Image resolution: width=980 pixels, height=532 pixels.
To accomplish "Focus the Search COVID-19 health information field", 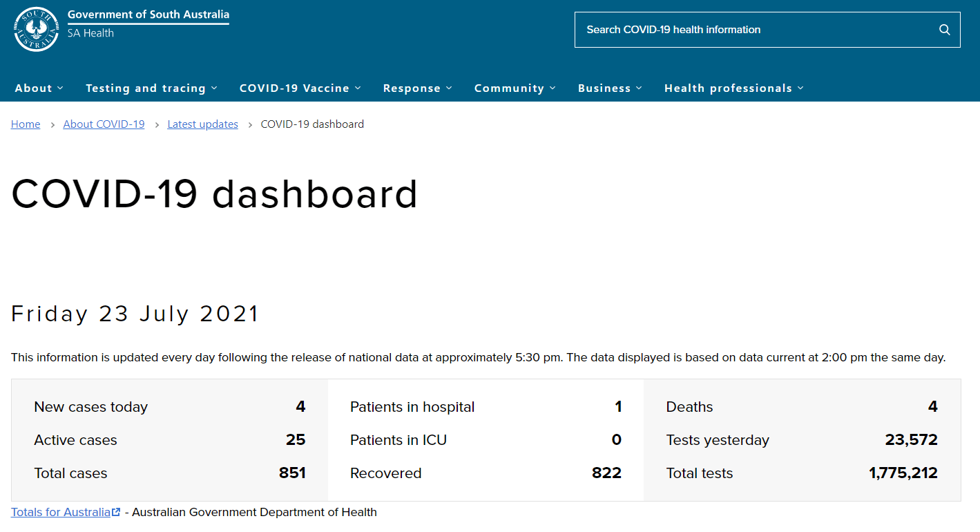I will pos(753,30).
